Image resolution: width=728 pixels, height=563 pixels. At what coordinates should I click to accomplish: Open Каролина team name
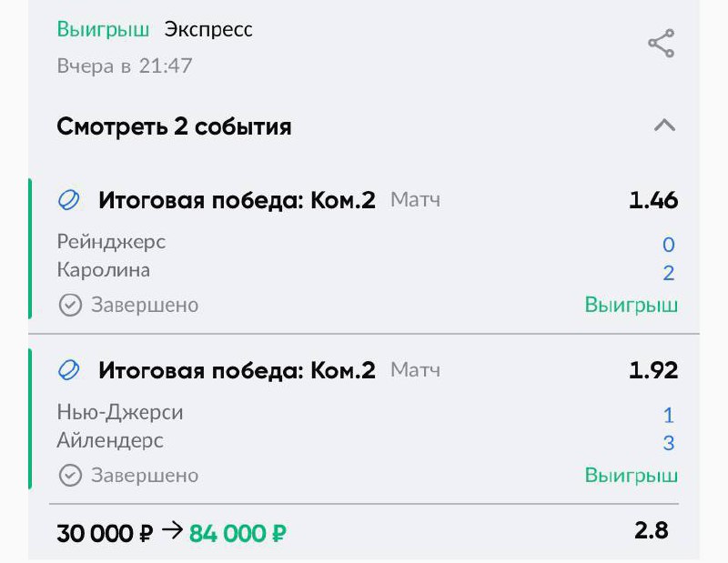coord(103,270)
